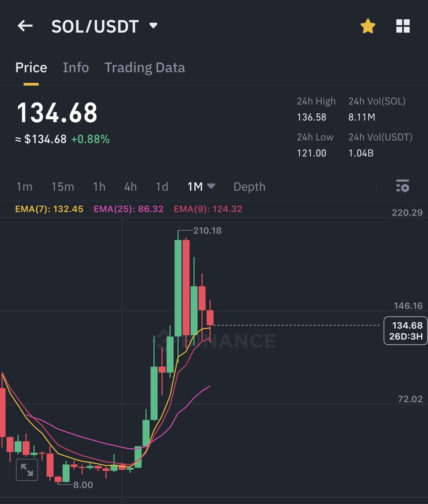428x504 pixels.
Task: Select the 1d chart interval
Action: pyautogui.click(x=162, y=186)
